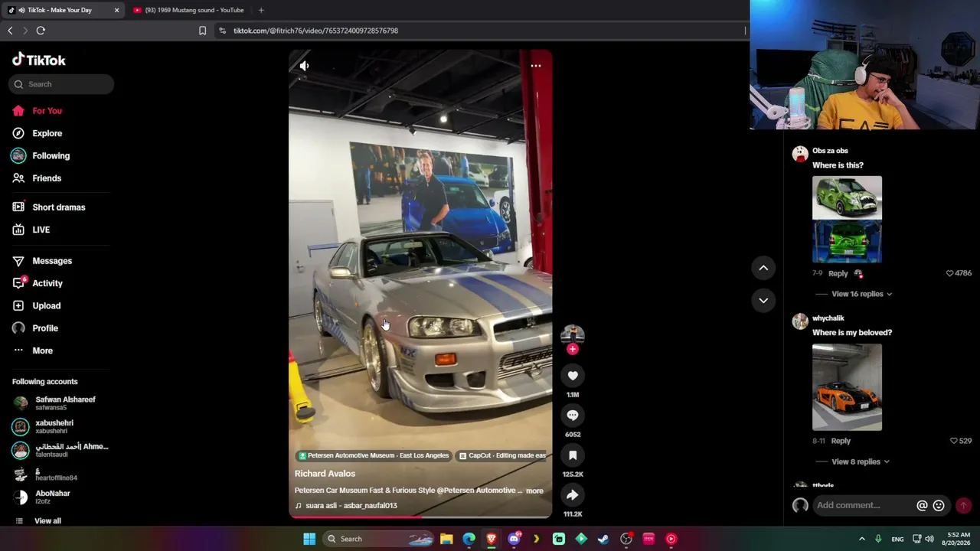
Task: Open the orange car comment image
Action: point(847,387)
